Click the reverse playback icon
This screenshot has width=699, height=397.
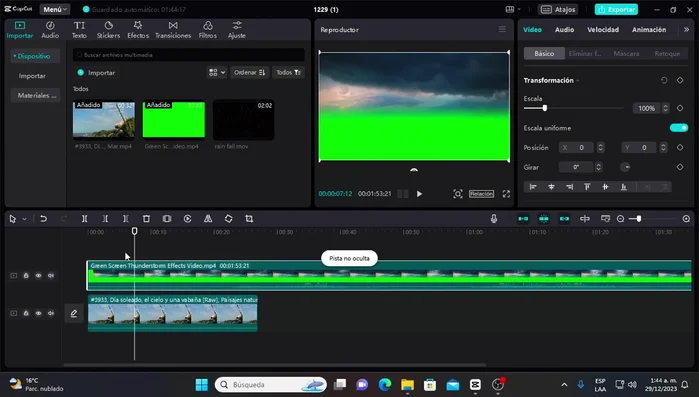click(x=188, y=219)
